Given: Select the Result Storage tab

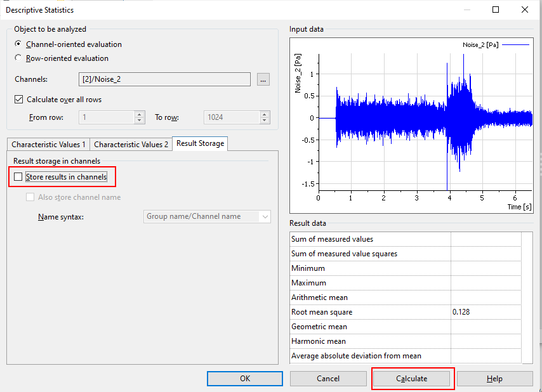Looking at the screenshot, I should (200, 143).
